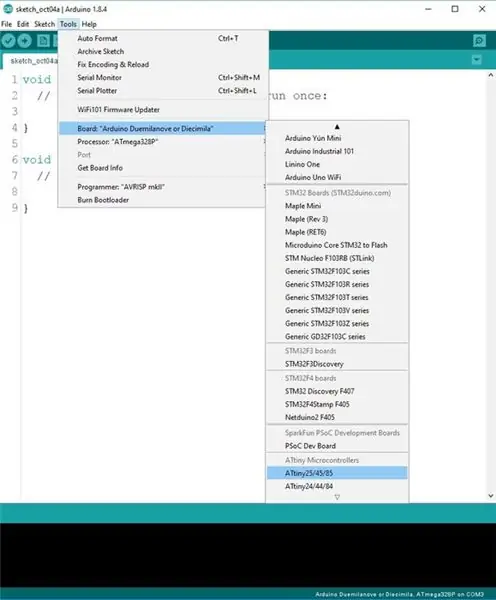Select Arduino Yún Mini board
Viewport: 496px width, 600px height.
click(337, 138)
